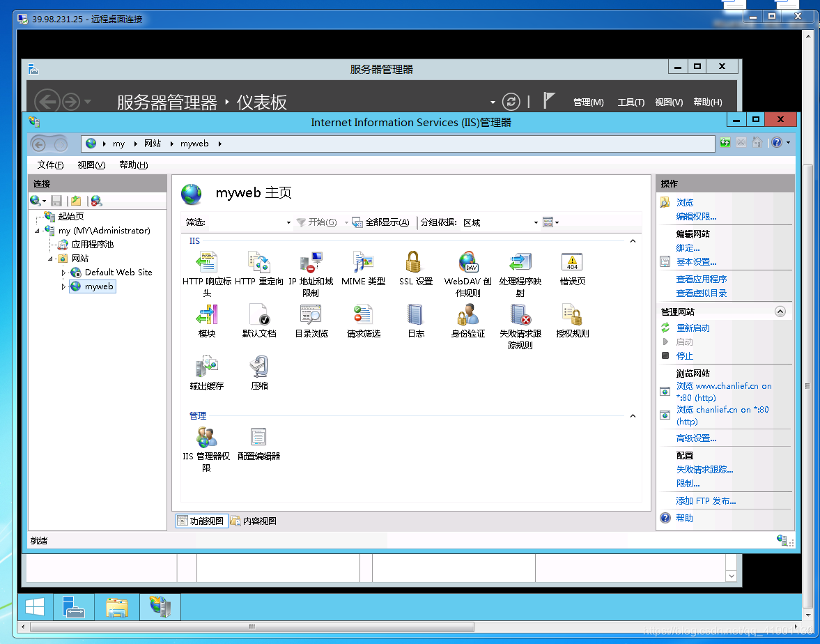This screenshot has height=644, width=820.
Task: Open the 帮助(H) menu in IIS Manager
Action: point(133,164)
